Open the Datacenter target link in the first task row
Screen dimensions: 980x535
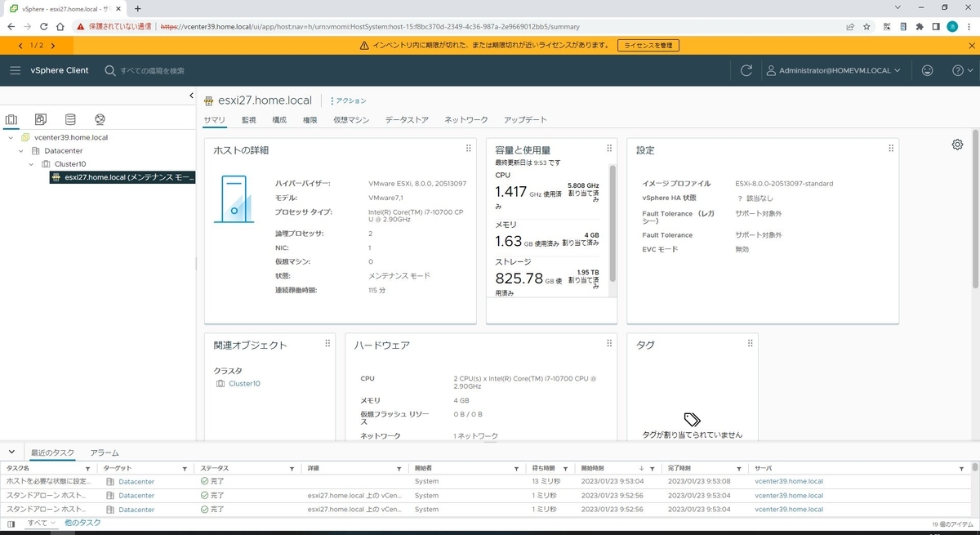coord(136,482)
